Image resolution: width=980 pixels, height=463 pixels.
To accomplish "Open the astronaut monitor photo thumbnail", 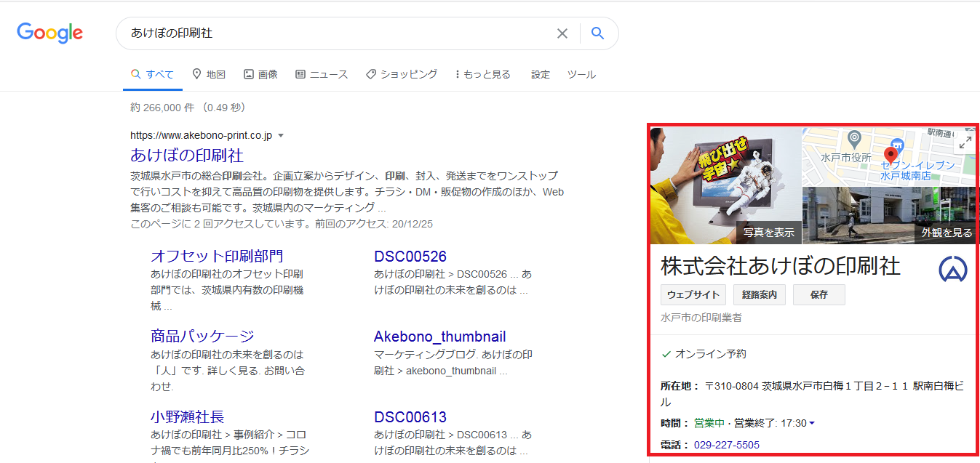I will pyautogui.click(x=725, y=185).
